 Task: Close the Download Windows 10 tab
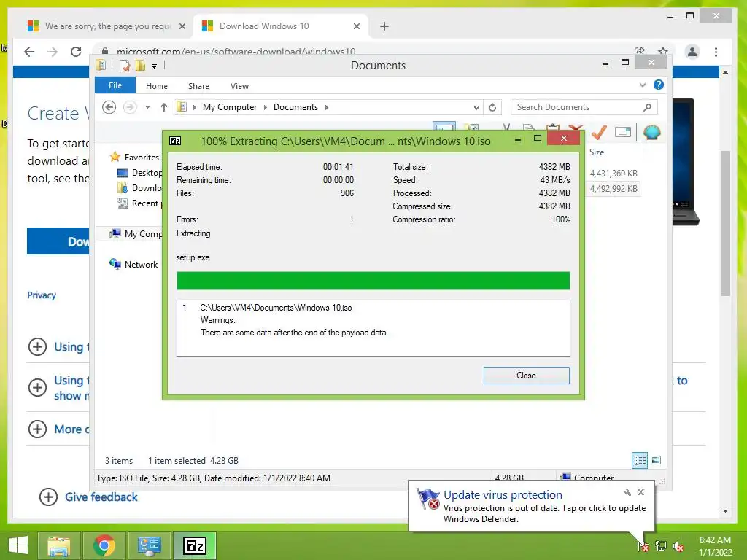coord(356,26)
